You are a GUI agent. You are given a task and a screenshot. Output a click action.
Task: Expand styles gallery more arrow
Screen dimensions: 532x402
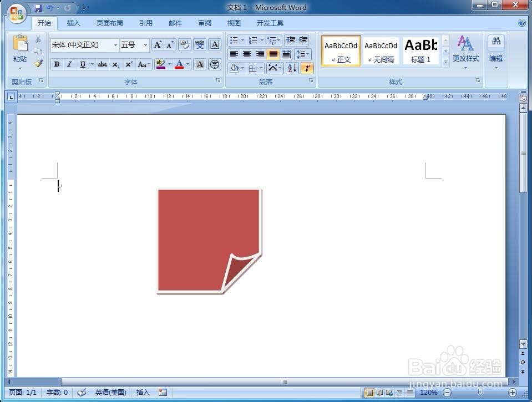coord(446,62)
